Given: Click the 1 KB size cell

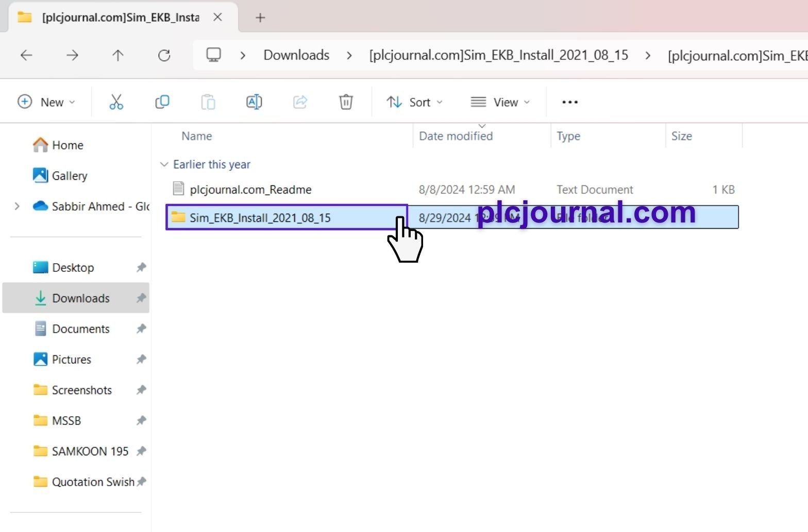Looking at the screenshot, I should [723, 190].
